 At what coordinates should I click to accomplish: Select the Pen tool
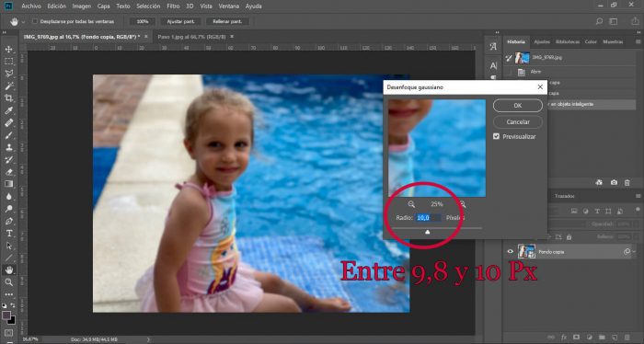click(x=8, y=221)
